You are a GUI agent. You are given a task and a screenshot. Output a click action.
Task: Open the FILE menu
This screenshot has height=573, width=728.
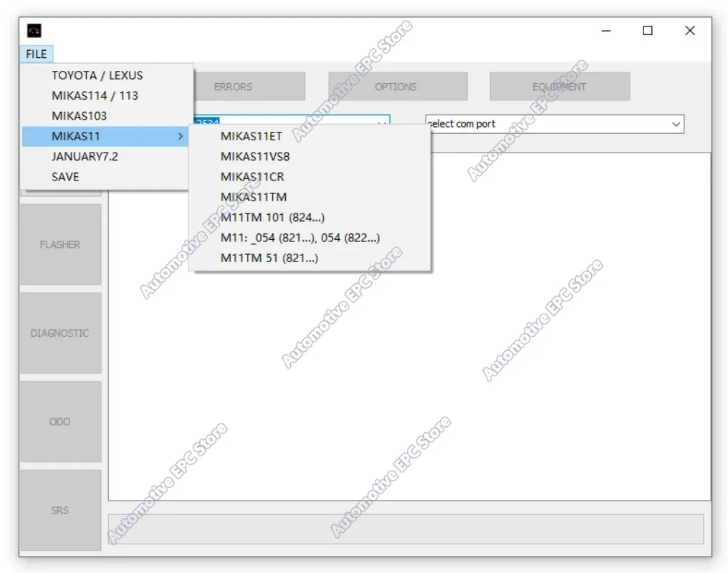click(37, 54)
